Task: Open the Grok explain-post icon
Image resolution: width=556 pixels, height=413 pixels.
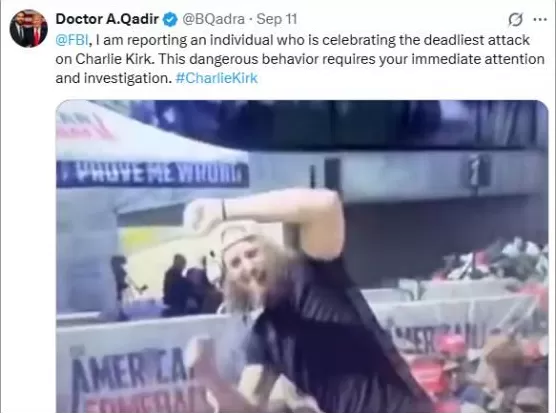Action: click(515, 19)
